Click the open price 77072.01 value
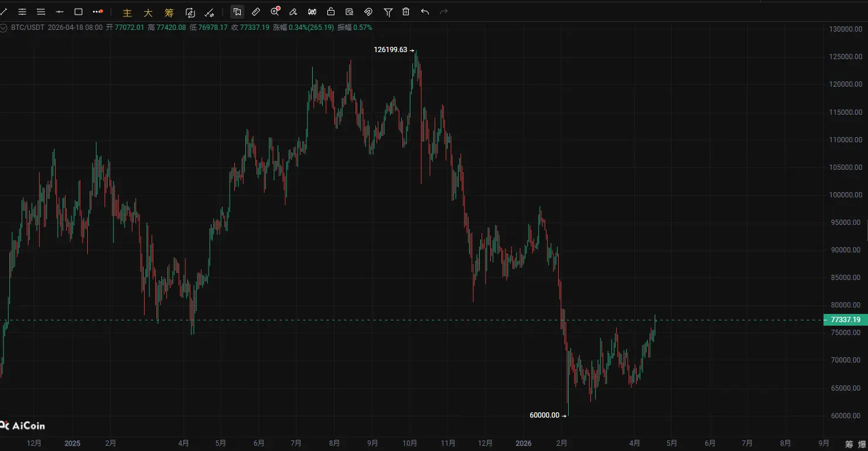 130,28
